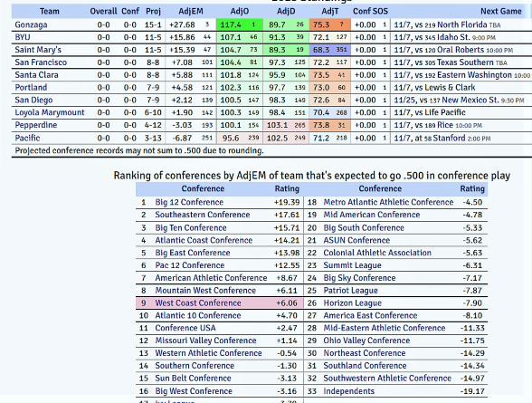Open Northeast Conference link

pos(365,353)
